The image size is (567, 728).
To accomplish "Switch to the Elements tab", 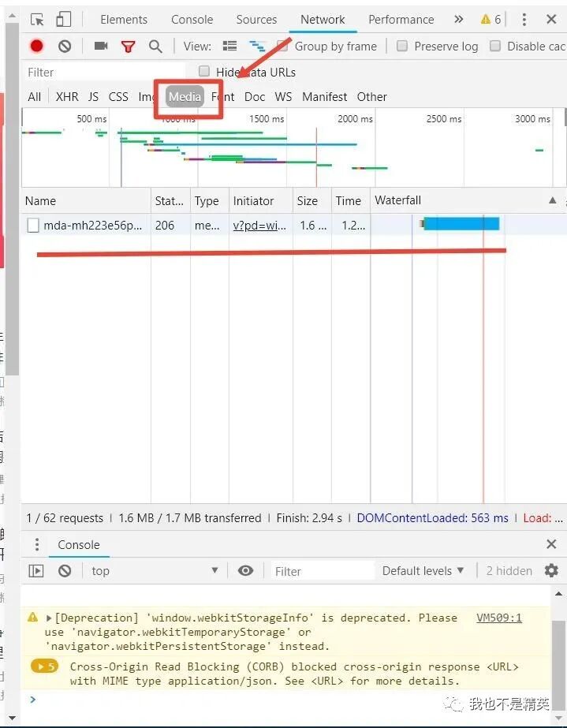I will pyautogui.click(x=124, y=20).
